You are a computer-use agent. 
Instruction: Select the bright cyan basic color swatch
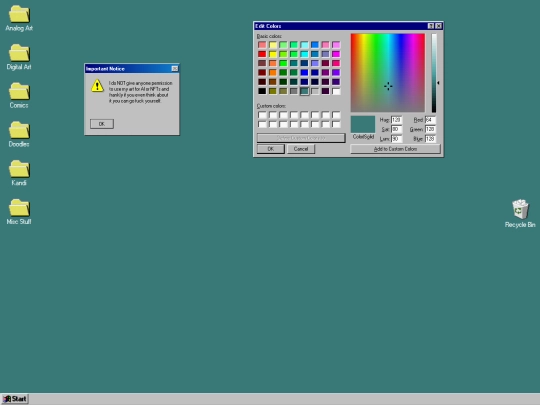tap(304, 54)
